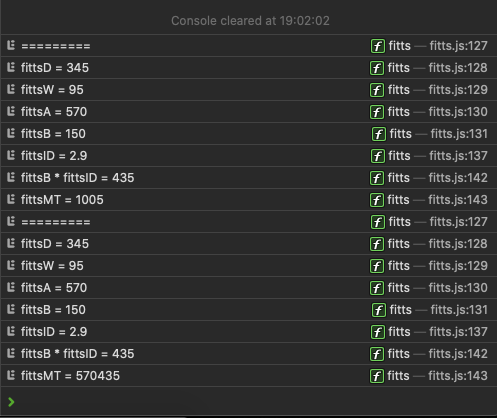The image size is (497, 418).
Task: Click the log icon before fittsMT = 1005
Action: (x=11, y=199)
